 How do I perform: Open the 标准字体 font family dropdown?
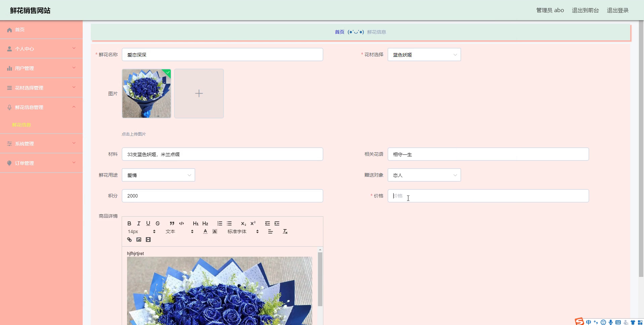243,231
